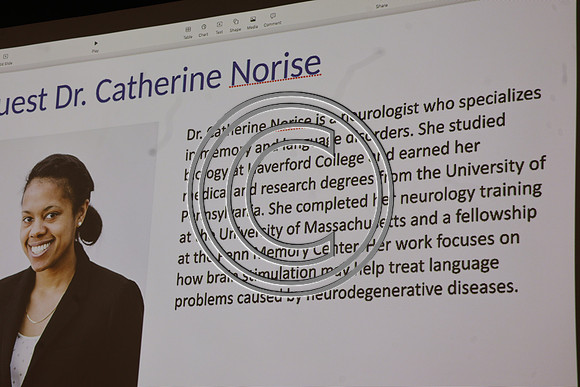Click the text 'earned her' in the bio

tap(439, 149)
